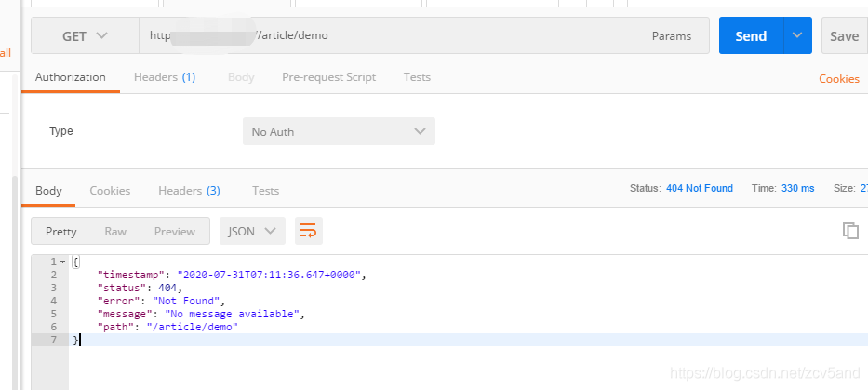
Task: Click the sidebar vertical scrollbar
Action: 16,283
